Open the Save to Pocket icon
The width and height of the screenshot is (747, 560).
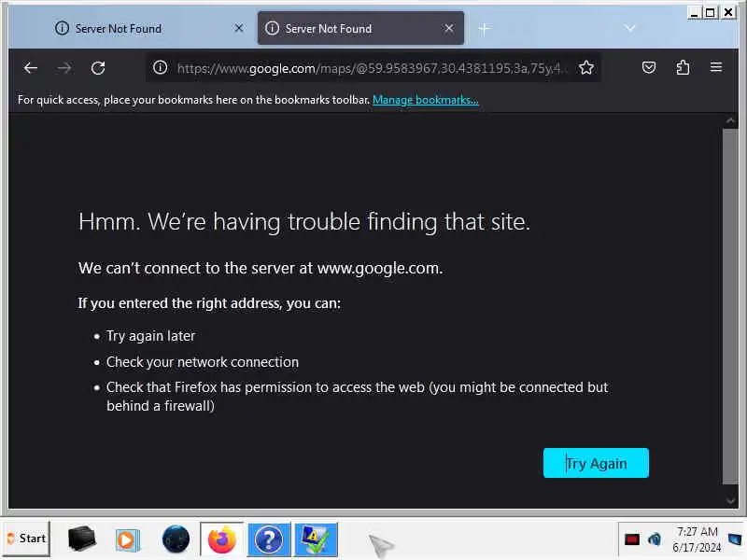[x=648, y=67]
